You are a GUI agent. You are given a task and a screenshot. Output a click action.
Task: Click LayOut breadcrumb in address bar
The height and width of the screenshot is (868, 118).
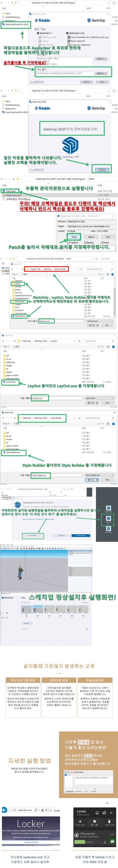tap(54, 341)
